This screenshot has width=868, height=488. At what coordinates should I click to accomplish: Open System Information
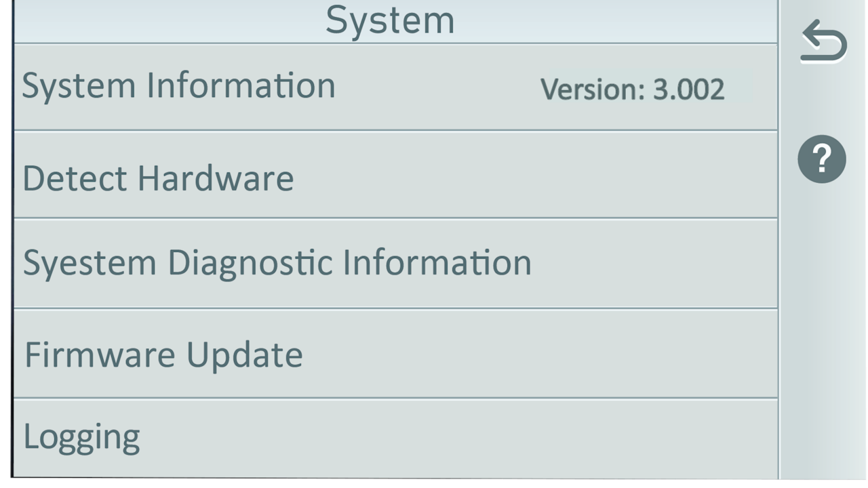click(271, 85)
